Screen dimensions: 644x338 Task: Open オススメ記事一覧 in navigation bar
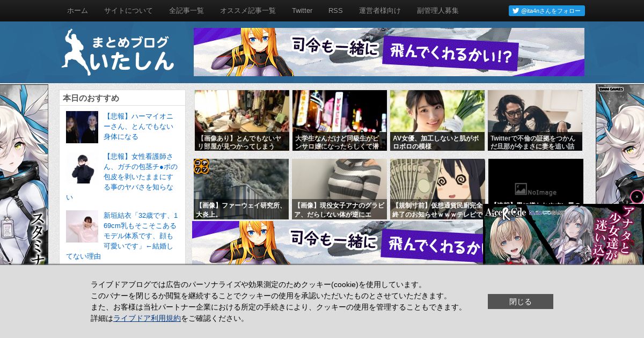248,11
